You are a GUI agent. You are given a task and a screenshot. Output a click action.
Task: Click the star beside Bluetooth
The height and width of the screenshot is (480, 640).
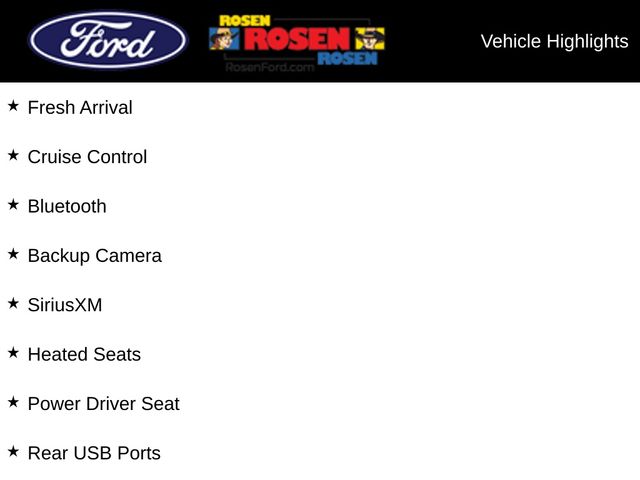click(13, 204)
